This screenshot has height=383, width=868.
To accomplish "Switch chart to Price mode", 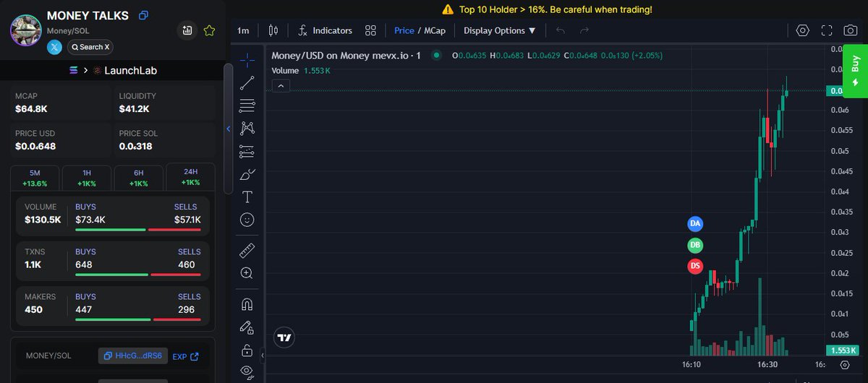I will 404,30.
